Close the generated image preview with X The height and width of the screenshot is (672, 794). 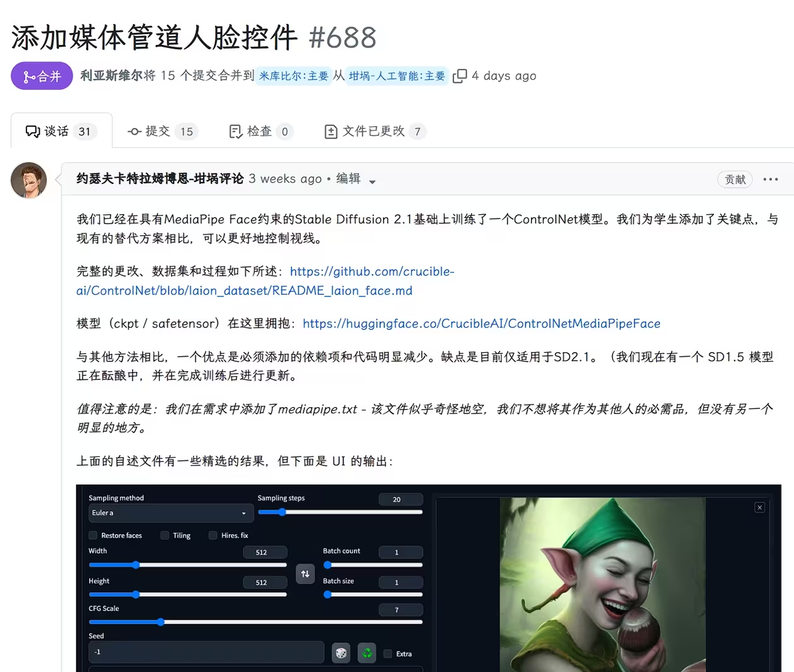pyautogui.click(x=760, y=508)
